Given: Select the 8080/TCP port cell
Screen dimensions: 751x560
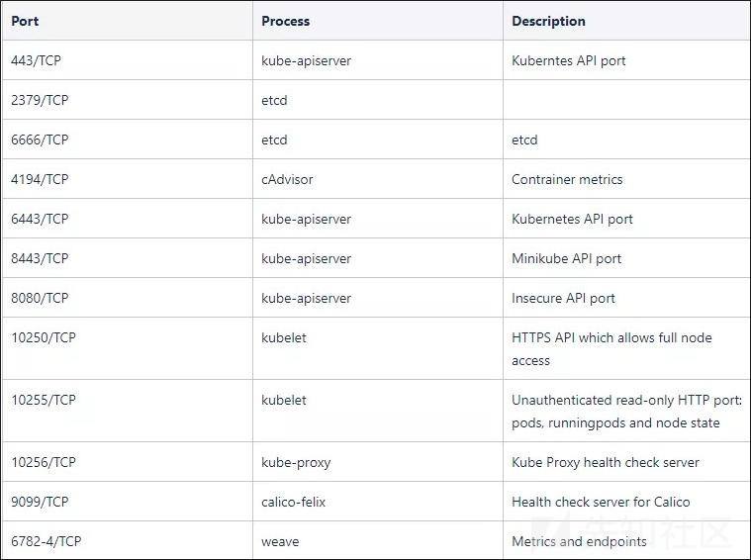Looking at the screenshot, I should tap(40, 298).
